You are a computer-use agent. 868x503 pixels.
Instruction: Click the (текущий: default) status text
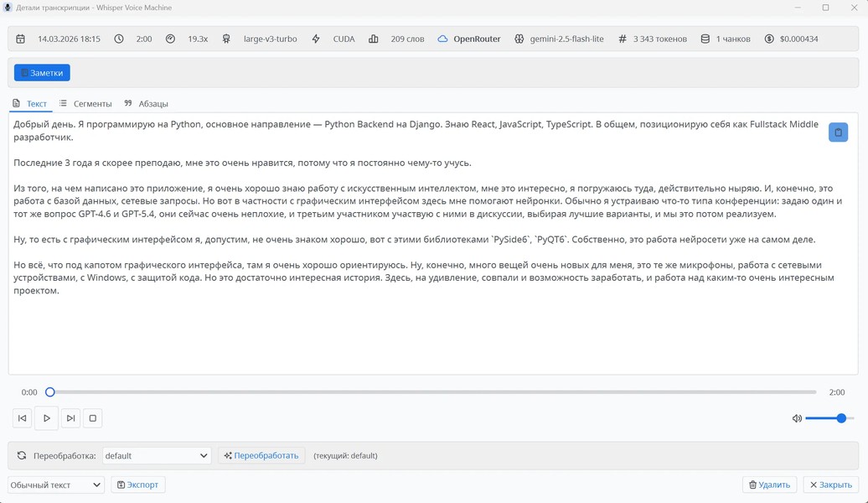coord(345,455)
